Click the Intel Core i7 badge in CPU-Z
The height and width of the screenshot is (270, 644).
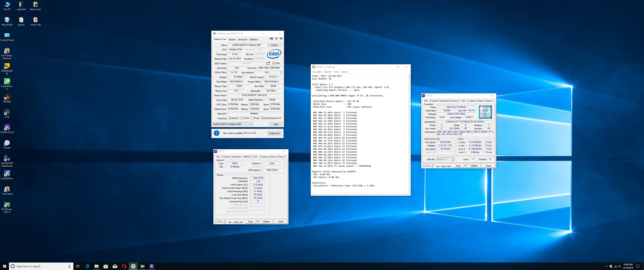(485, 112)
